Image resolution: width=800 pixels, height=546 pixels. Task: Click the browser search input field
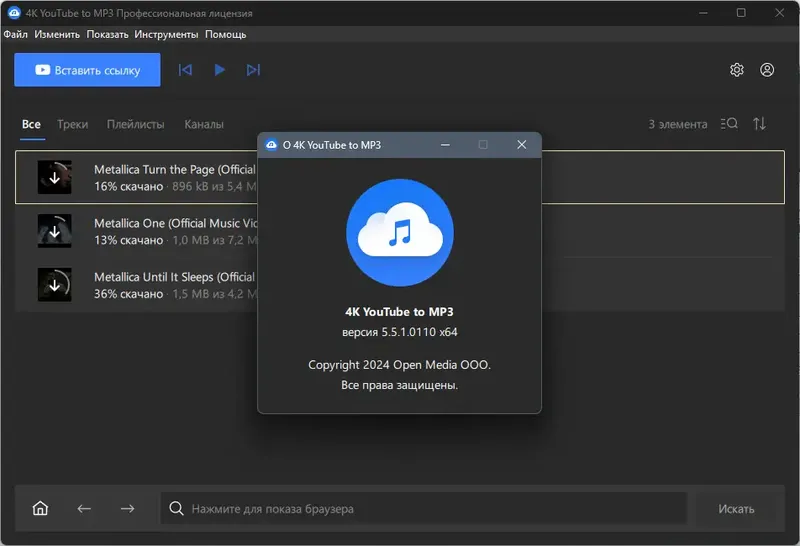(x=430, y=509)
